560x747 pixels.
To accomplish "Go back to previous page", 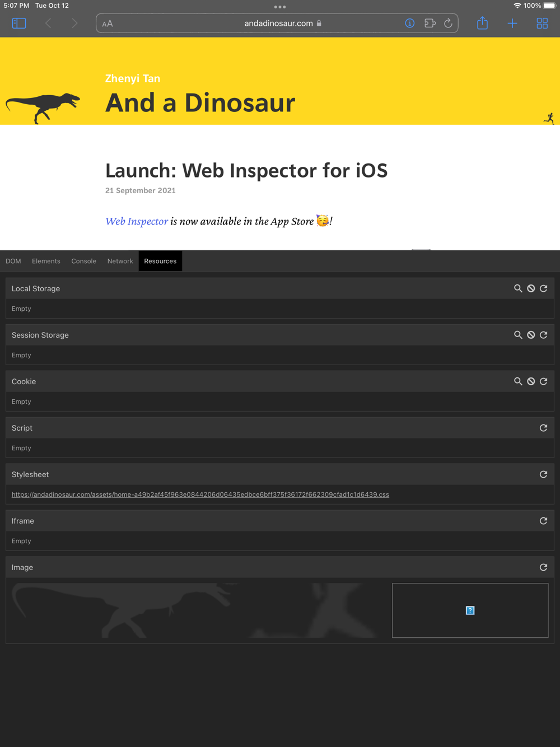I will (48, 24).
